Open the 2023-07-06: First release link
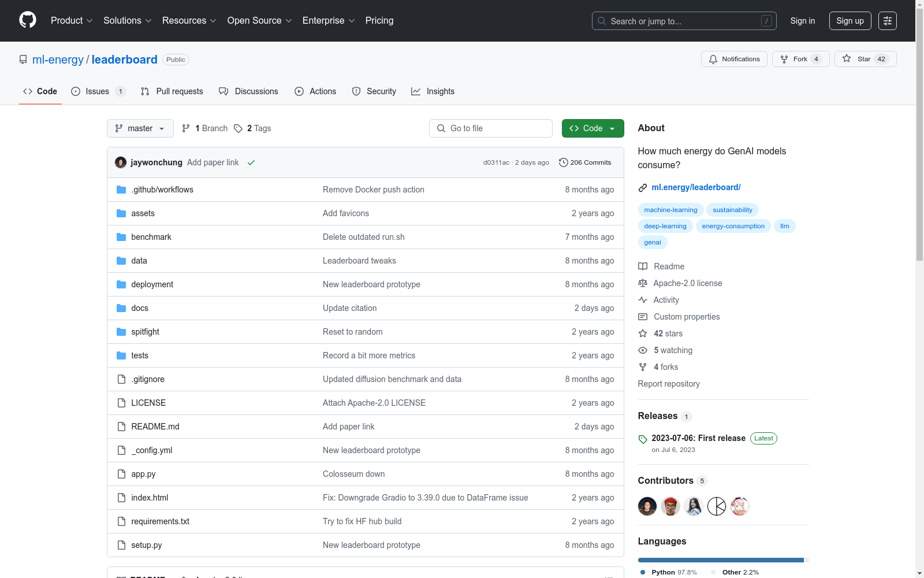Image resolution: width=924 pixels, height=578 pixels. point(699,438)
